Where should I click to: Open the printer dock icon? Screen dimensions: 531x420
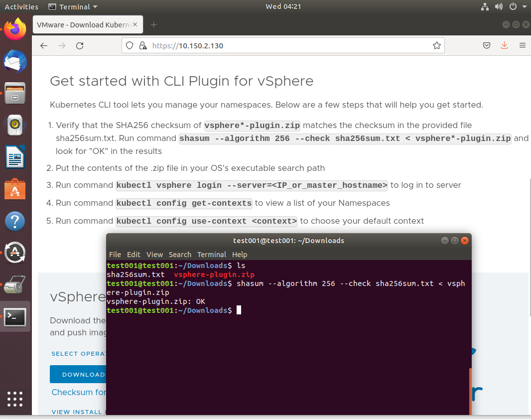pos(15,284)
